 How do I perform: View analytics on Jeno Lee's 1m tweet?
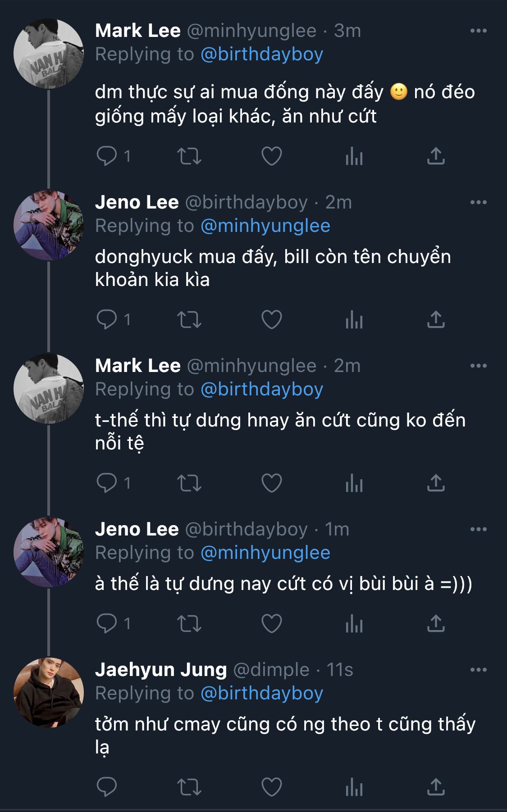coord(354,624)
